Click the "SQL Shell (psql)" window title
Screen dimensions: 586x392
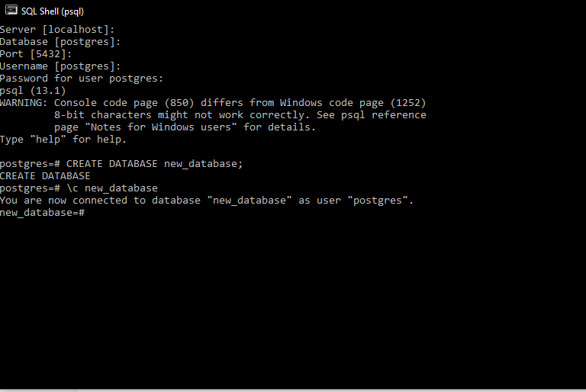pyautogui.click(x=53, y=11)
